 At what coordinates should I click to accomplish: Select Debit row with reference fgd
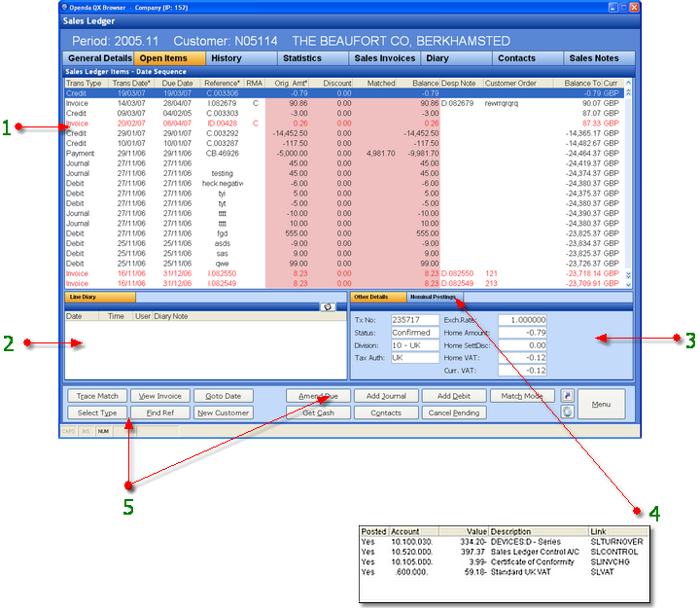coord(344,233)
